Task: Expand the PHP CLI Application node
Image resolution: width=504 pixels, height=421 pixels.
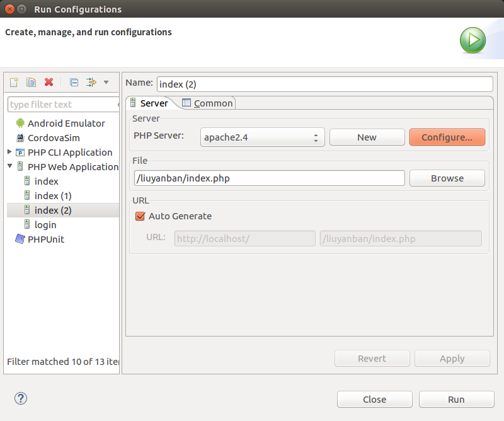Action: (9, 153)
